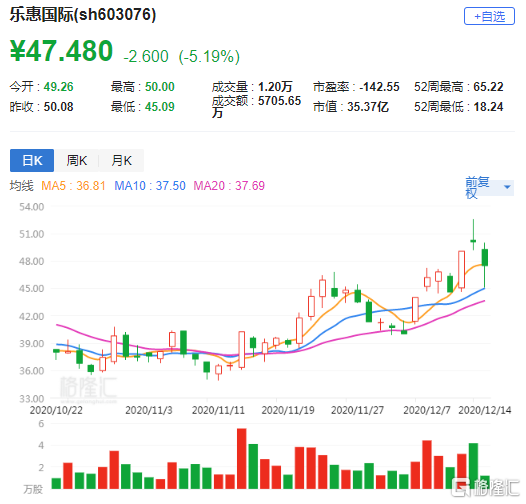Viewport: 526px width, 504px height.
Task: Click the 2020/11/11 date label
Action: (218, 410)
